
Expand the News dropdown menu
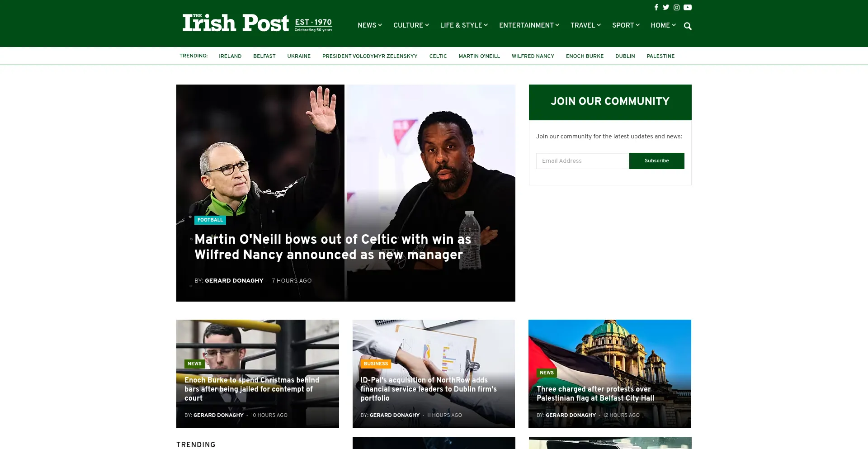pos(370,25)
